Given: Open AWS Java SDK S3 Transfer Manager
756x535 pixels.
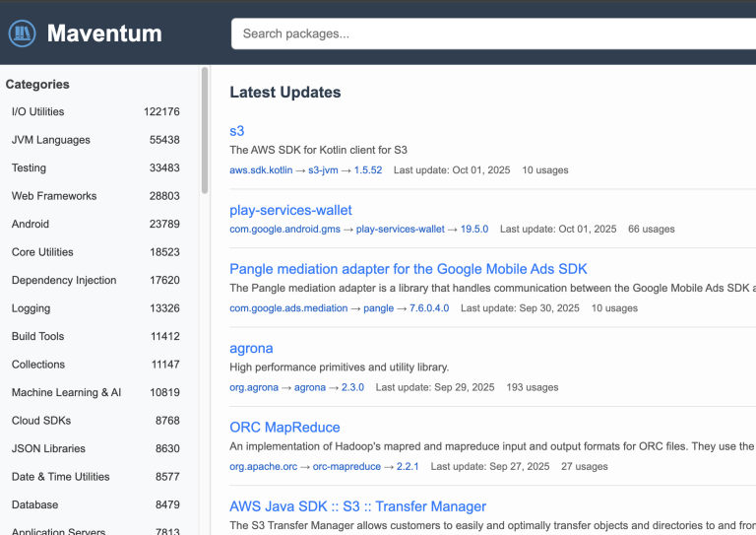Looking at the screenshot, I should (357, 506).
